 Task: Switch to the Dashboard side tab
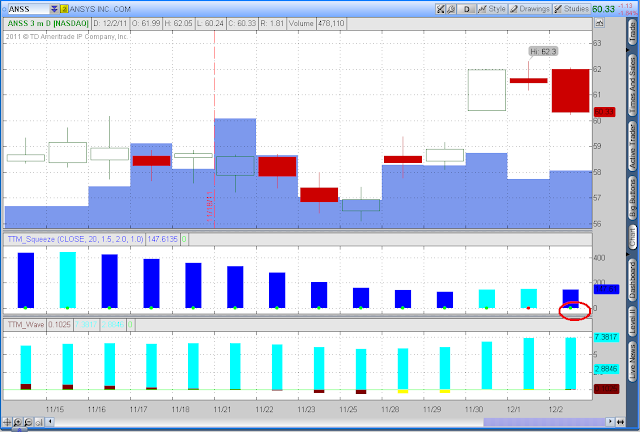(632, 280)
